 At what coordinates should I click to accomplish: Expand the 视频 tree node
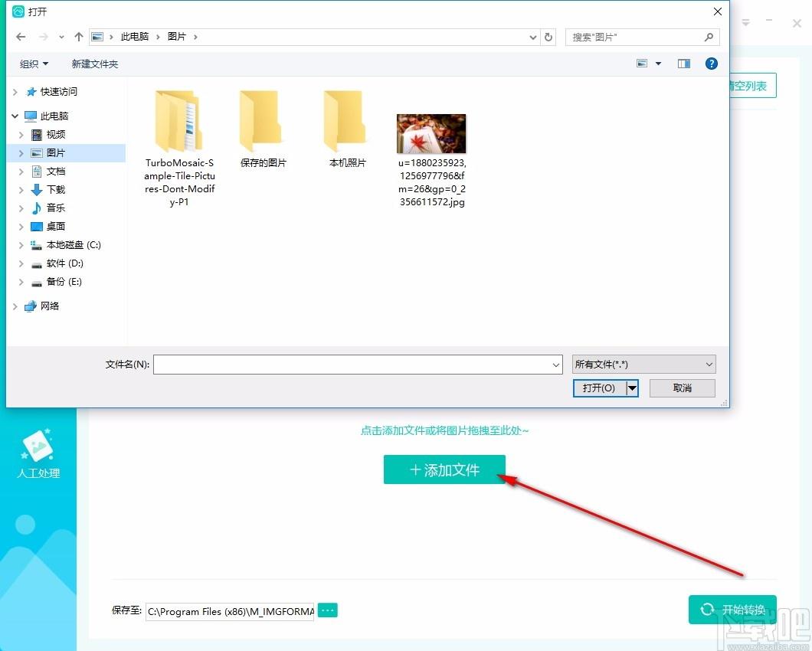coord(21,135)
